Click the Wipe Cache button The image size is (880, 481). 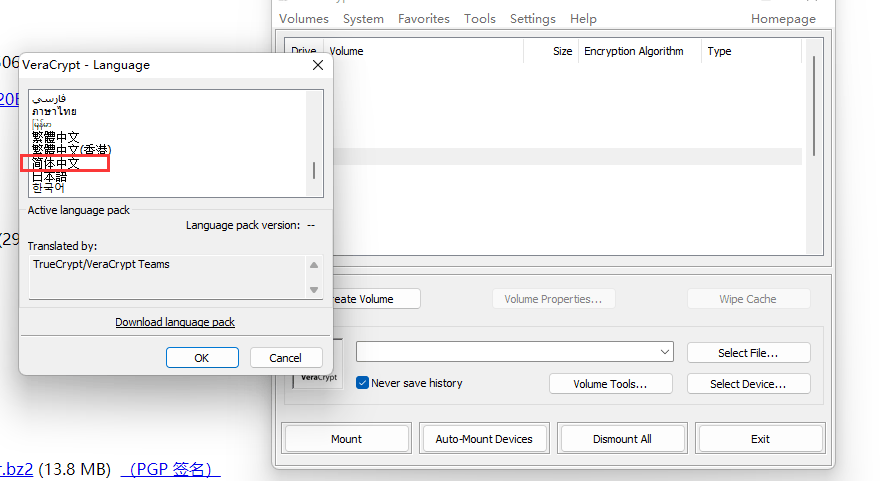pos(748,299)
